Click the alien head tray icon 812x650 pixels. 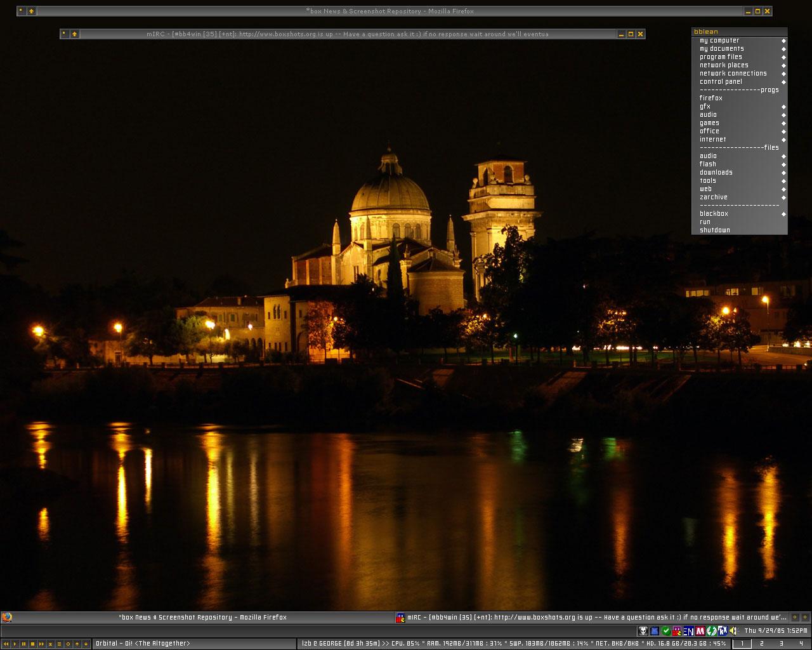(643, 631)
